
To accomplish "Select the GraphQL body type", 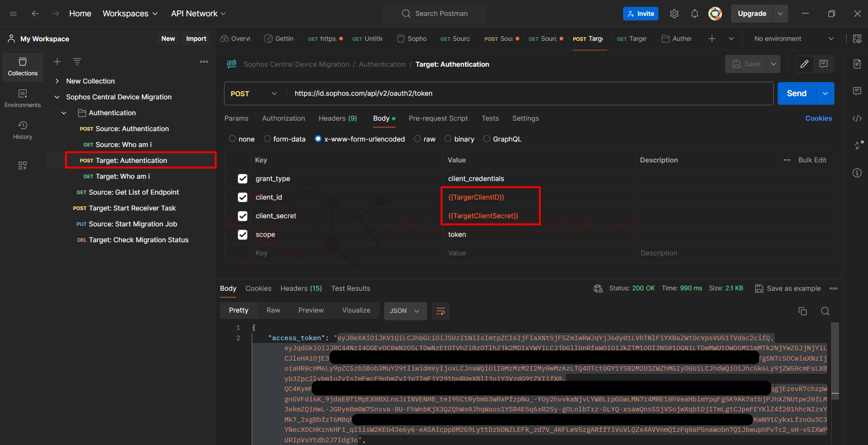I will pyautogui.click(x=487, y=139).
